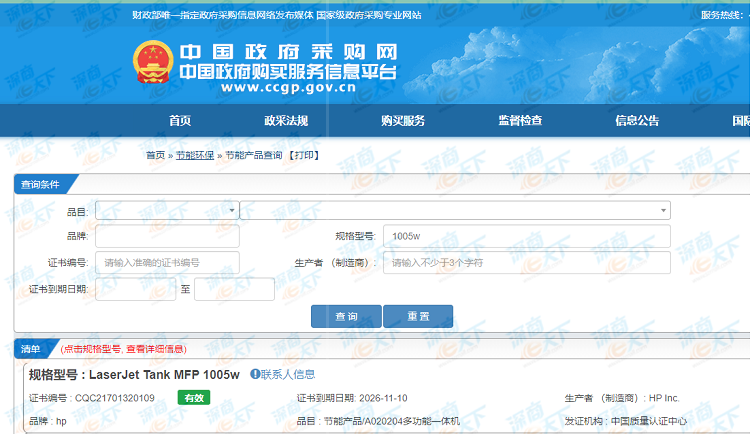Click expiry date 2026-11-10 text

pos(383,398)
